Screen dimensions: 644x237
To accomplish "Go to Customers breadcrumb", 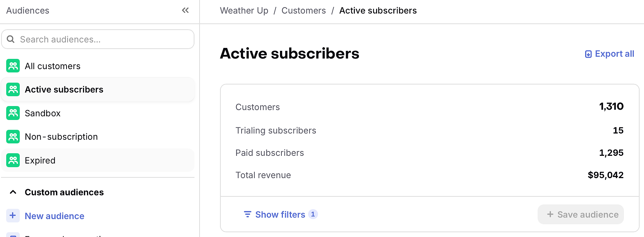I will pyautogui.click(x=303, y=11).
